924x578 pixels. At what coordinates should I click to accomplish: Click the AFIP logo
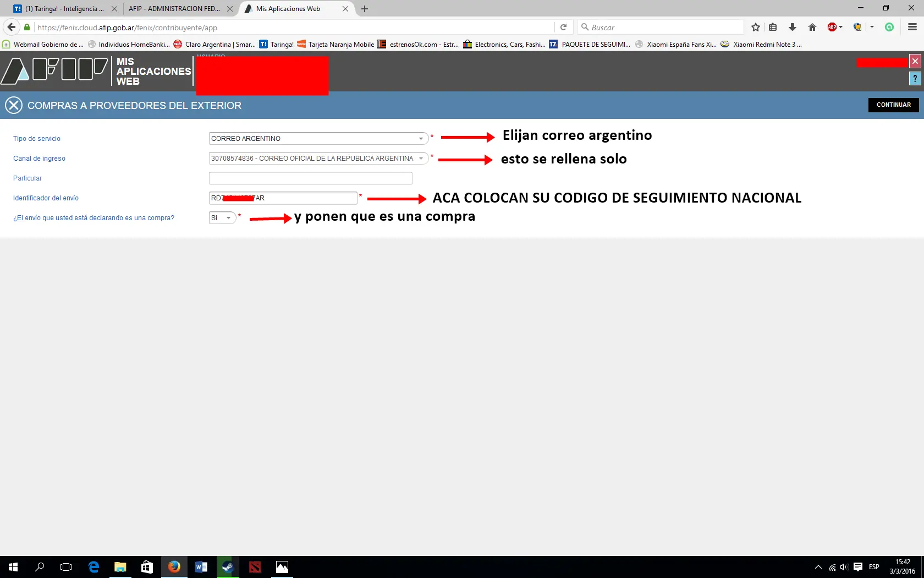pos(55,71)
